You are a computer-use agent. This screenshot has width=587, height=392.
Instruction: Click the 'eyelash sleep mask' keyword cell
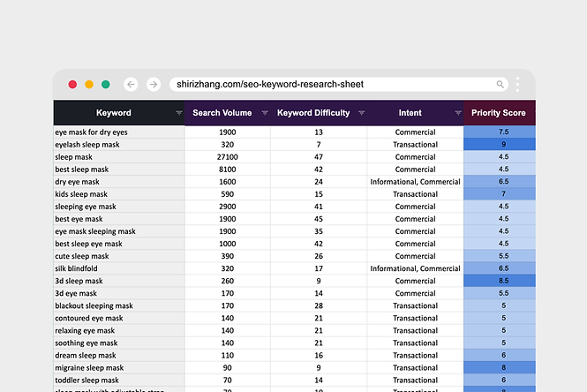click(118, 145)
